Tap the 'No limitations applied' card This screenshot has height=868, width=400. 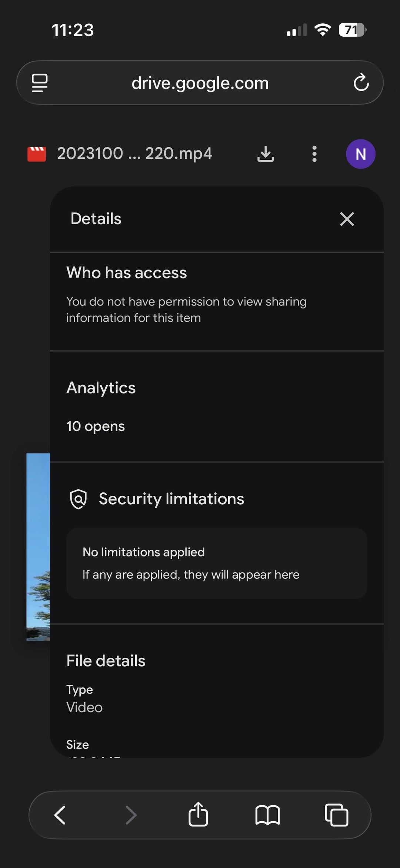[x=217, y=563]
